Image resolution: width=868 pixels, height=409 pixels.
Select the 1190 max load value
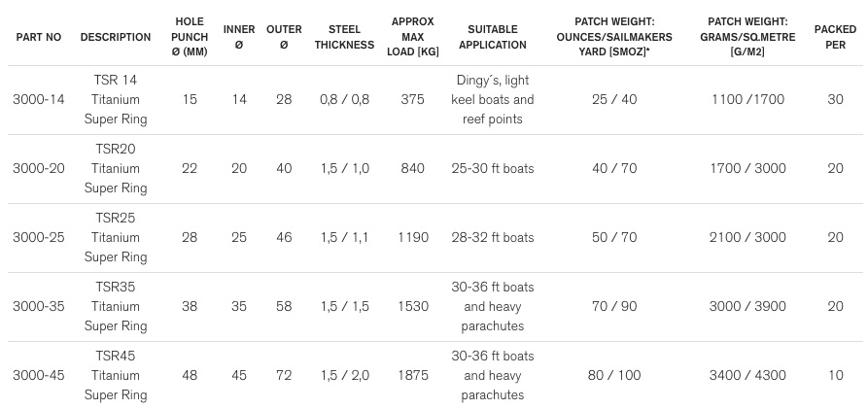pyautogui.click(x=412, y=237)
